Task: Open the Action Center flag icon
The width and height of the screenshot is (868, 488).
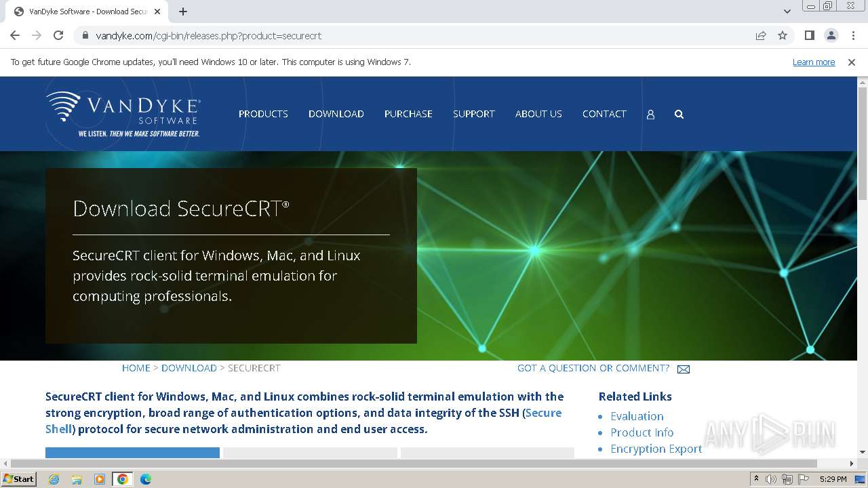Action: pyautogui.click(x=802, y=479)
